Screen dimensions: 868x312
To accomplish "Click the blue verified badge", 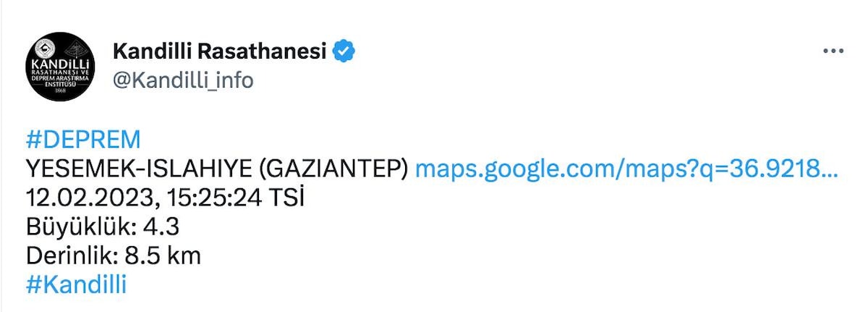I will (x=344, y=52).
